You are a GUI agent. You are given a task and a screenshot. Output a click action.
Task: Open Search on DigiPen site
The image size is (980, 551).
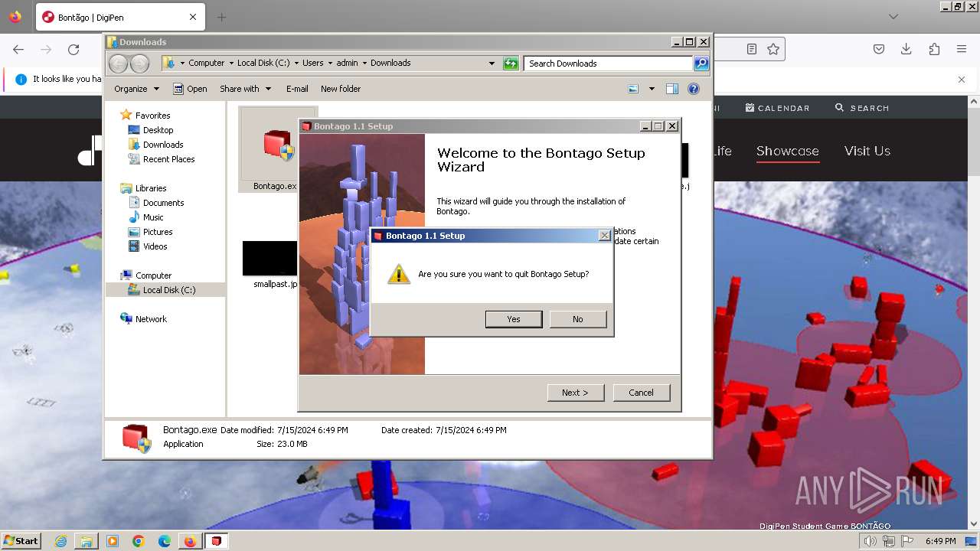point(862,108)
